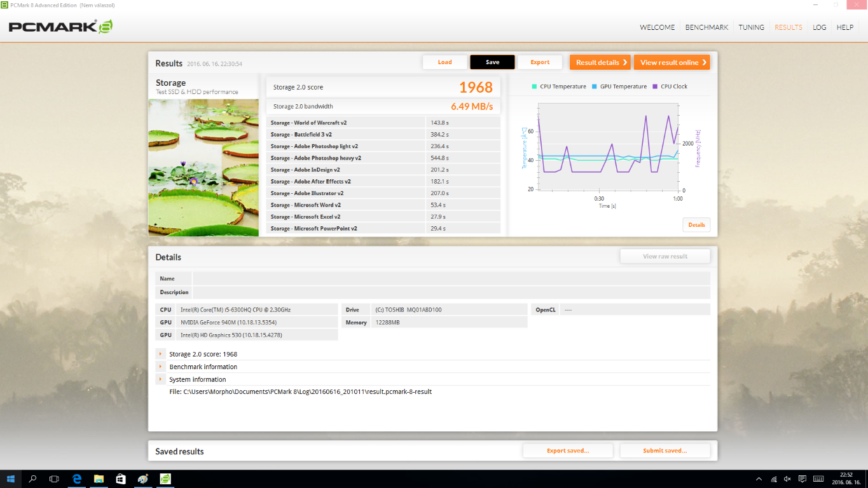Select the Storage - Microsoft PowerPoint v2 row

[x=383, y=229]
